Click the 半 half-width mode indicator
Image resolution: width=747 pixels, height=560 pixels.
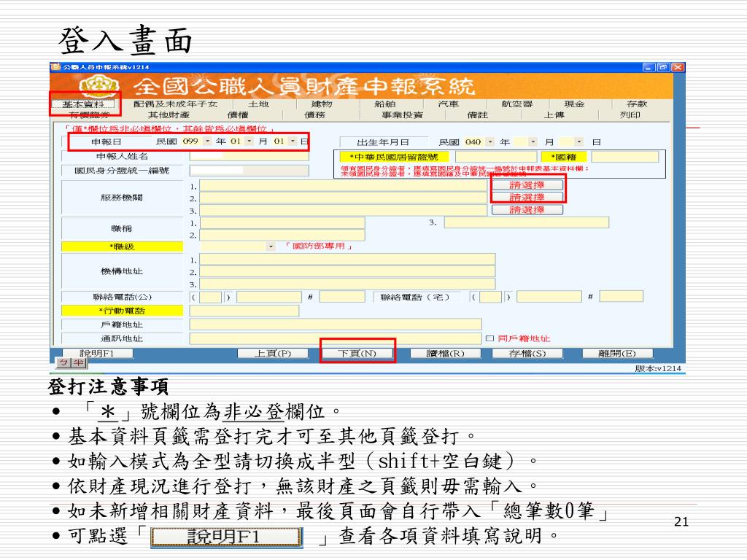[x=79, y=363]
